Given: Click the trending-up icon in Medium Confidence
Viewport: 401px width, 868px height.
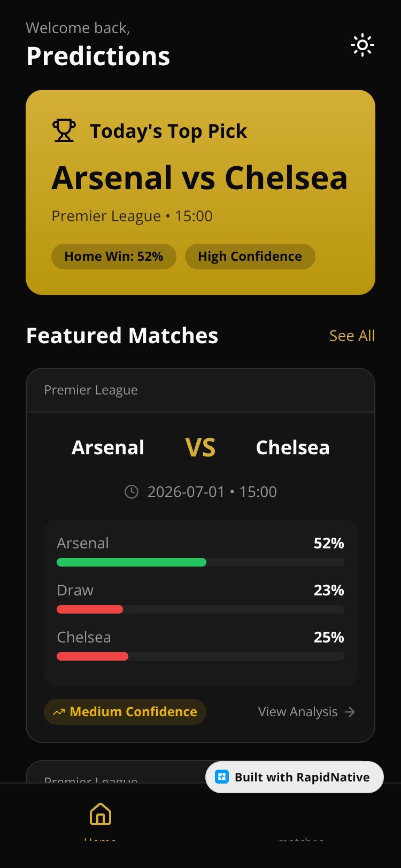Looking at the screenshot, I should point(59,712).
